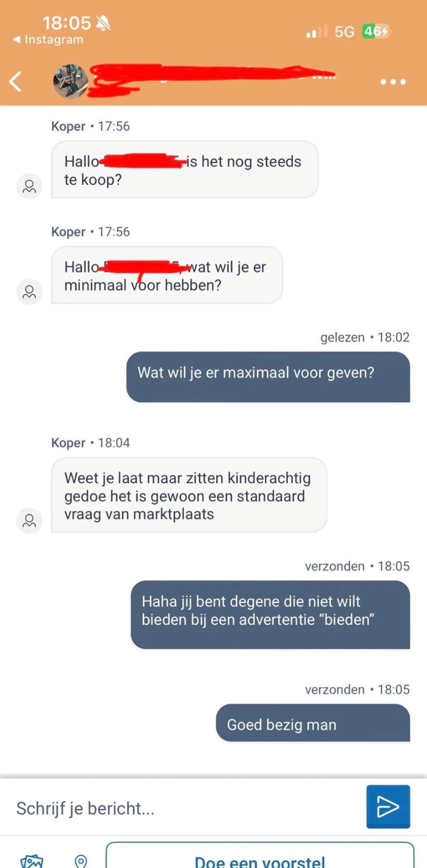Tap the location pin icon

pos(81,861)
